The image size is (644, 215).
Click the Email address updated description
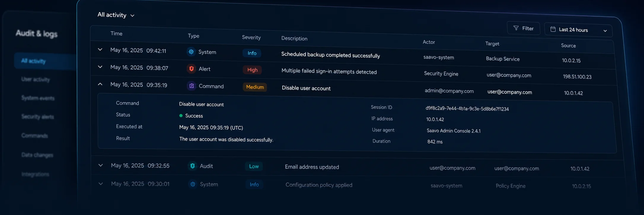312,167
